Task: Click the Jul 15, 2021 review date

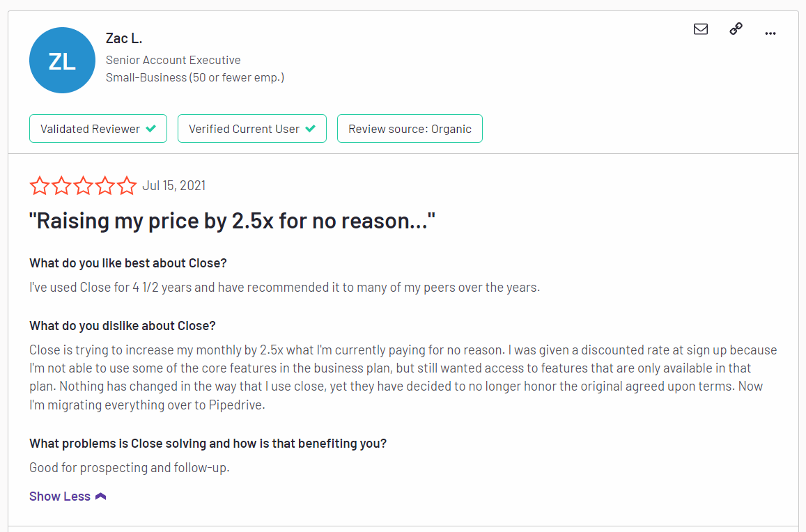Action: 173,186
